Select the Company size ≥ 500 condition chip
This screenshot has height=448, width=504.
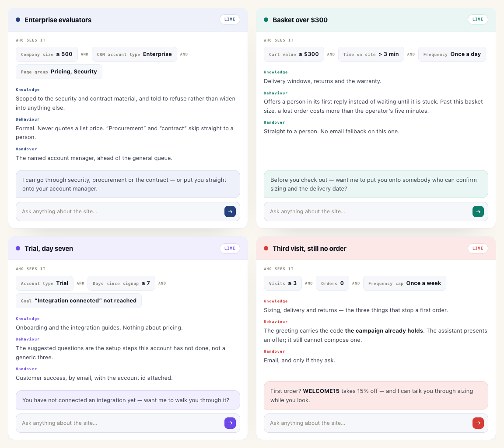(47, 54)
